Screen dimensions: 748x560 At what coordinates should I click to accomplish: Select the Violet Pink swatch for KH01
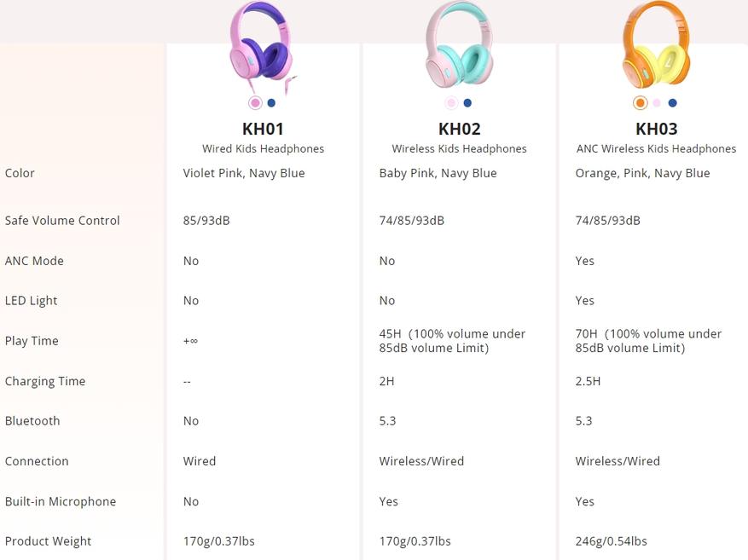[x=255, y=103]
